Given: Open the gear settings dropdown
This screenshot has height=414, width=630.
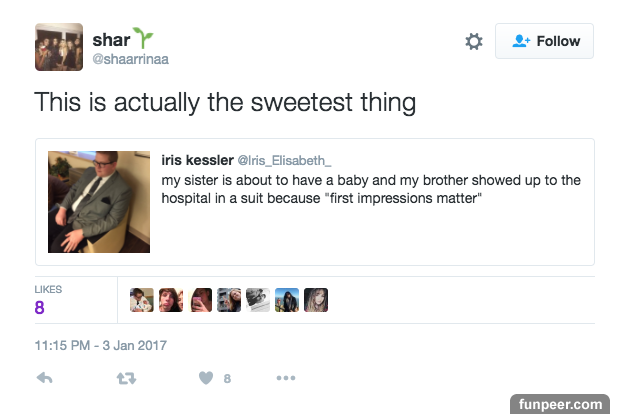Looking at the screenshot, I should coord(474,41).
